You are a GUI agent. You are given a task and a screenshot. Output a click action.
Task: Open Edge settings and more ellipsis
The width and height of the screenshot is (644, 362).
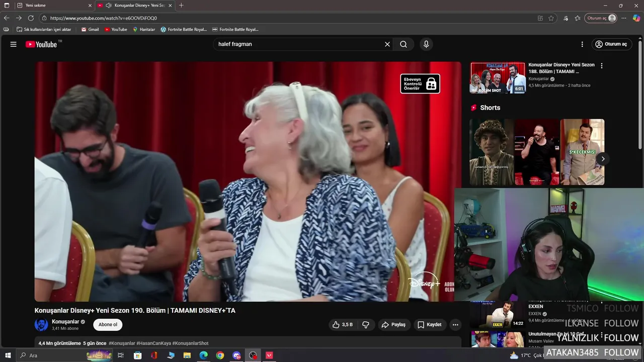click(x=624, y=18)
